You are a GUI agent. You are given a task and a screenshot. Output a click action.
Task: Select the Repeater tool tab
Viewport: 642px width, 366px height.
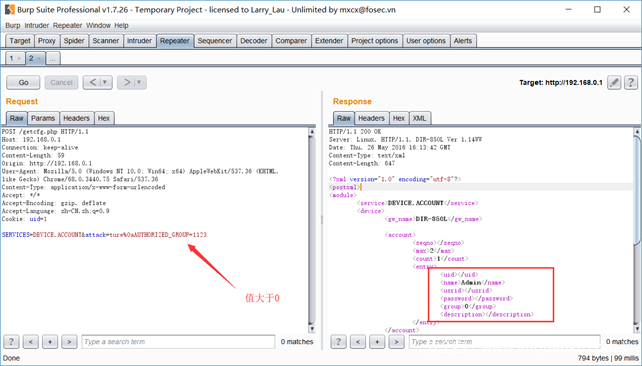(175, 41)
